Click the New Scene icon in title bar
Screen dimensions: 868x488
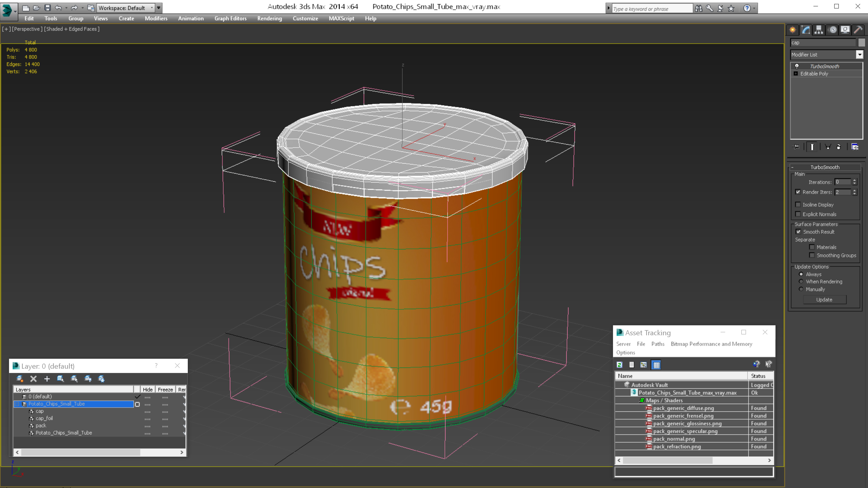26,8
